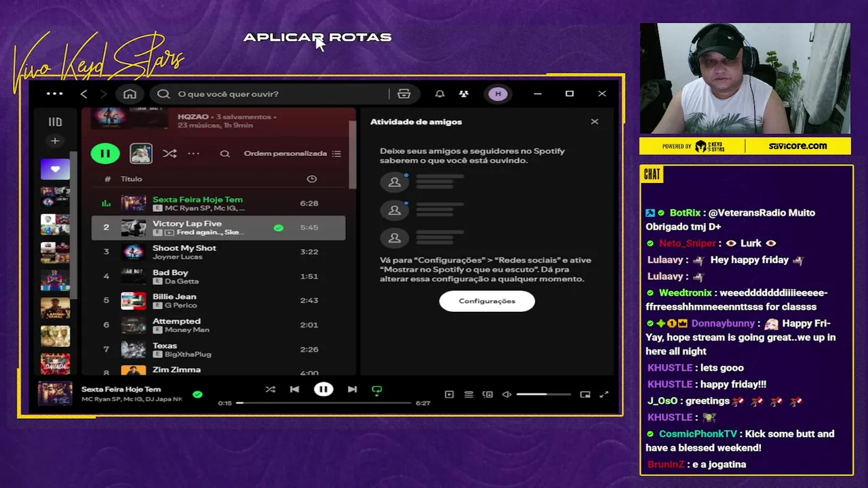This screenshot has height=488, width=868.
Task: Select the song 'Zim Zimma'
Action: 218,369
